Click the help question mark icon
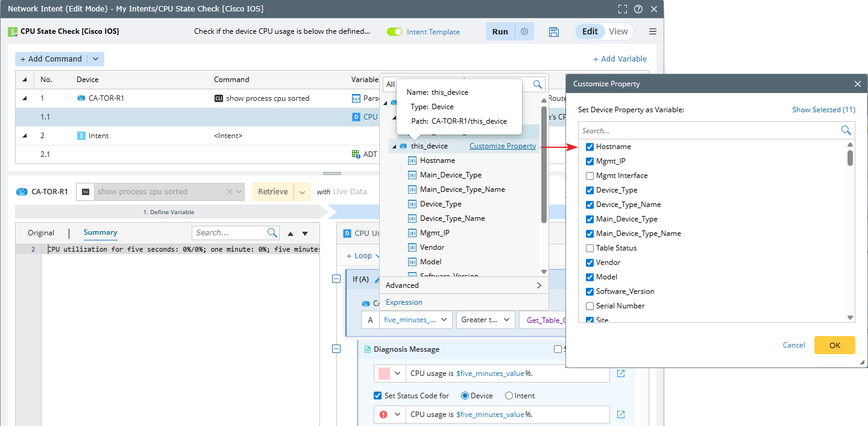 click(x=638, y=9)
